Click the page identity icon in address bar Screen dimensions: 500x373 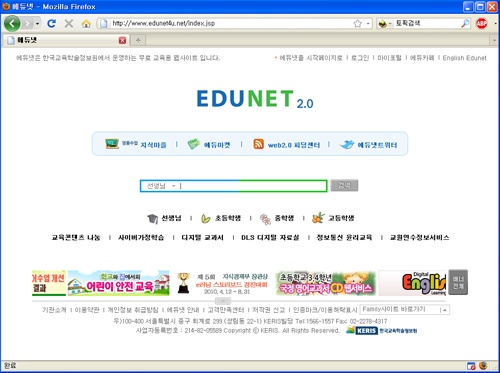tap(104, 23)
